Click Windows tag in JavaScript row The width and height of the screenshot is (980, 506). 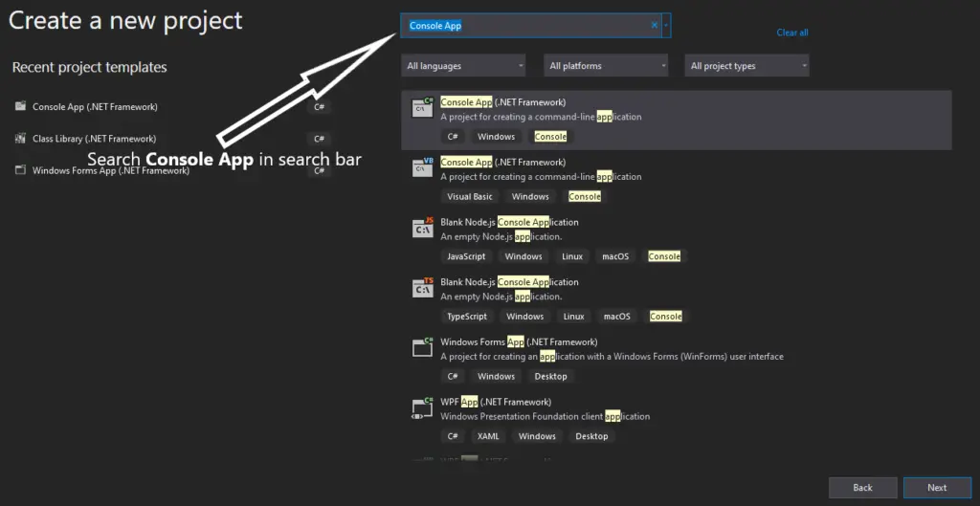tap(523, 256)
